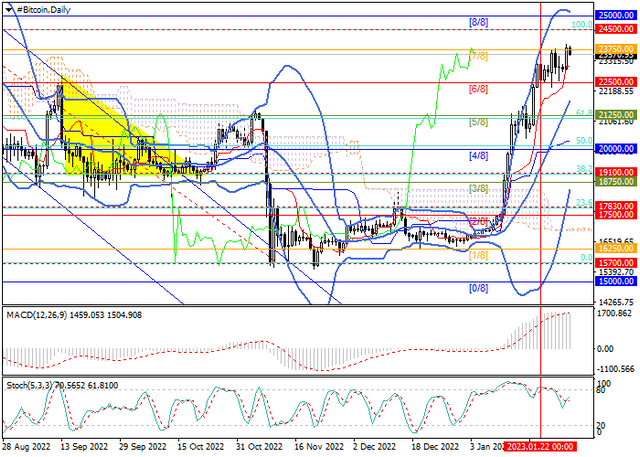Select the 38.2 Fibonacci level label
Image resolution: width=640 pixels, height=457 pixels.
(x=584, y=168)
